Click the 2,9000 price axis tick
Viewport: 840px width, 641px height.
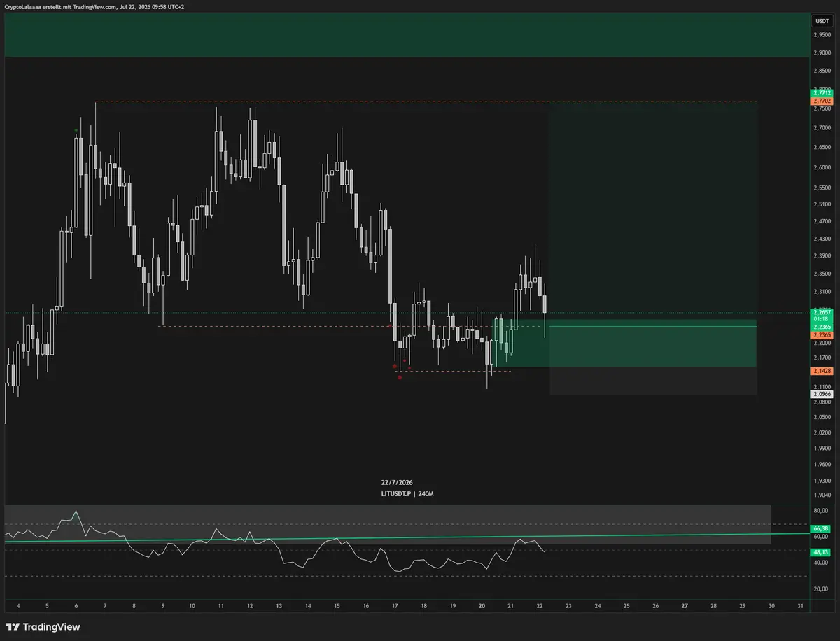[822, 52]
